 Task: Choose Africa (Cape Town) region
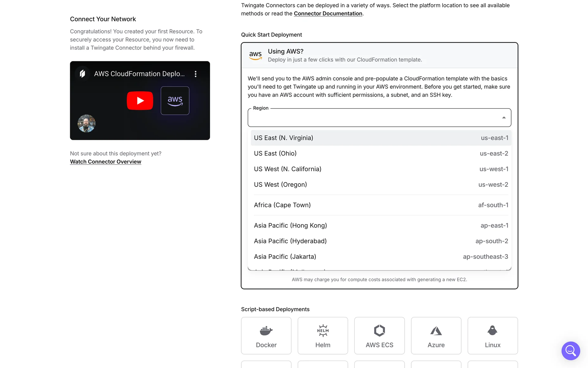[x=381, y=205]
